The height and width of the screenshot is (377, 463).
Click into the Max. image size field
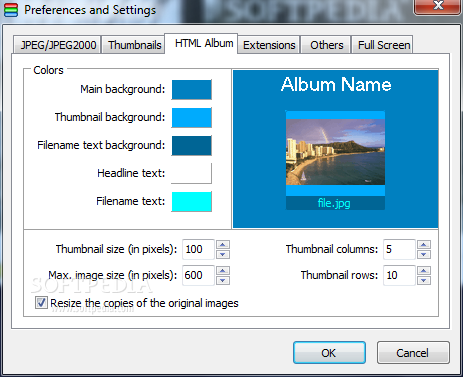tap(198, 275)
